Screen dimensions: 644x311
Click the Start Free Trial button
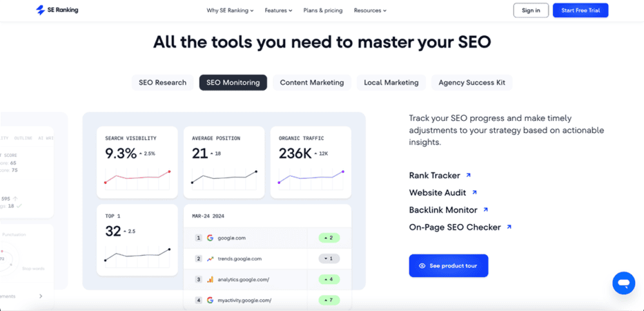[x=580, y=10]
